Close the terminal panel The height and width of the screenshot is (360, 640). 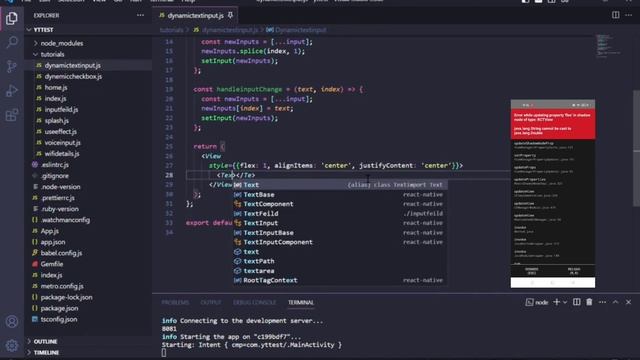tap(628, 302)
